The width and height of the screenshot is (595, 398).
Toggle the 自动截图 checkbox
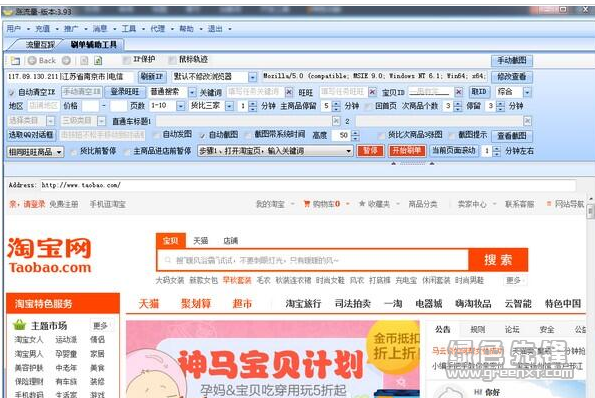202,135
